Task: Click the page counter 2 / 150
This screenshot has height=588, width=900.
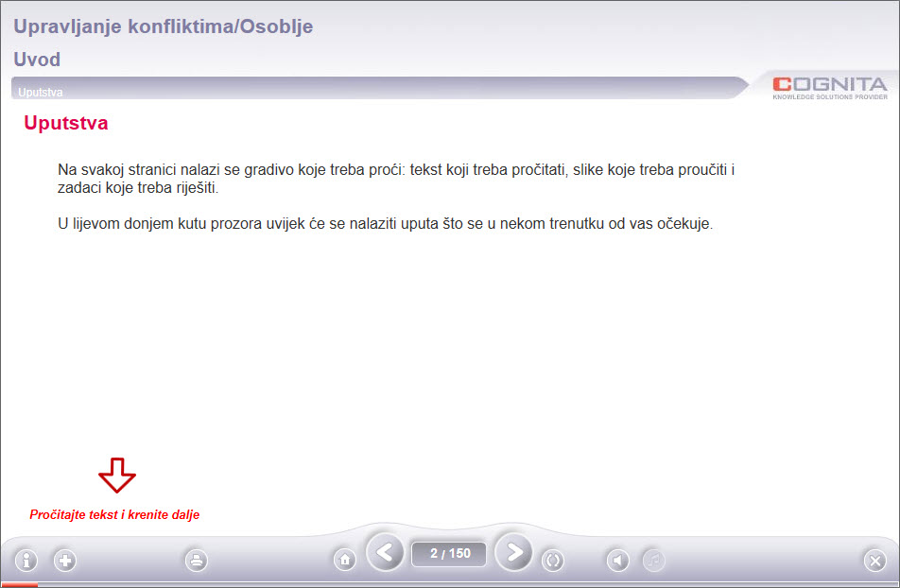Action: (449, 554)
